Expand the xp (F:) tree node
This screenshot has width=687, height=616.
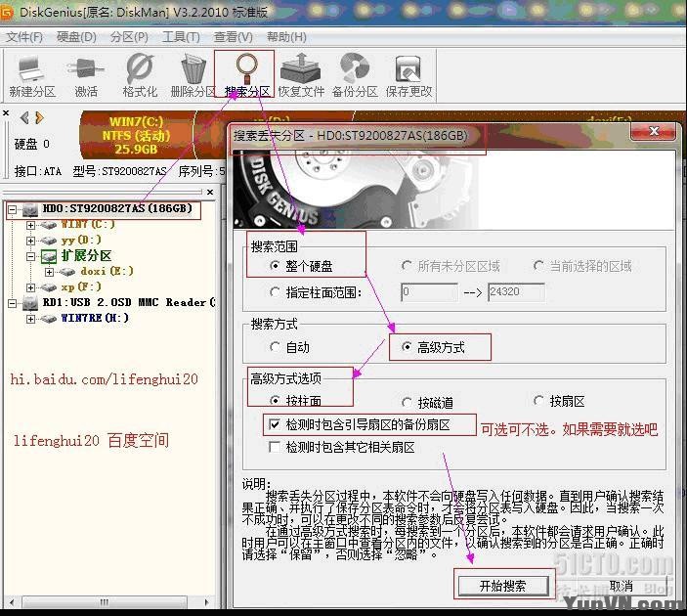click(x=30, y=287)
